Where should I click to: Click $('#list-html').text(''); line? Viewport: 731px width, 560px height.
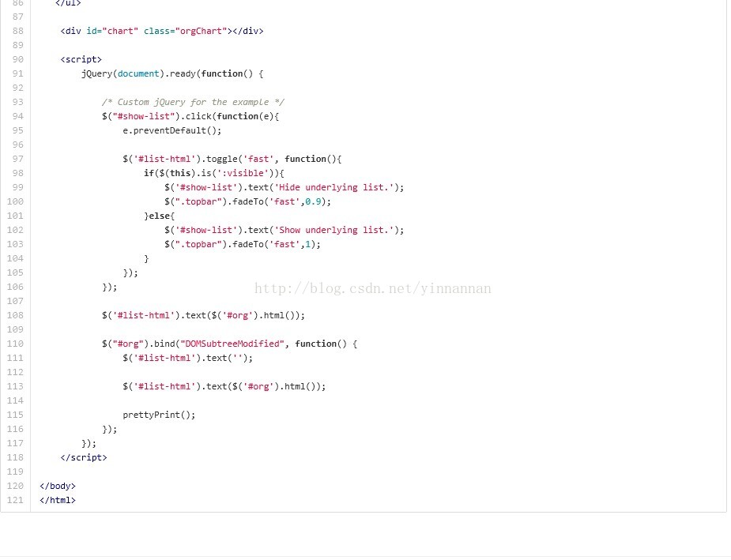click(x=188, y=359)
